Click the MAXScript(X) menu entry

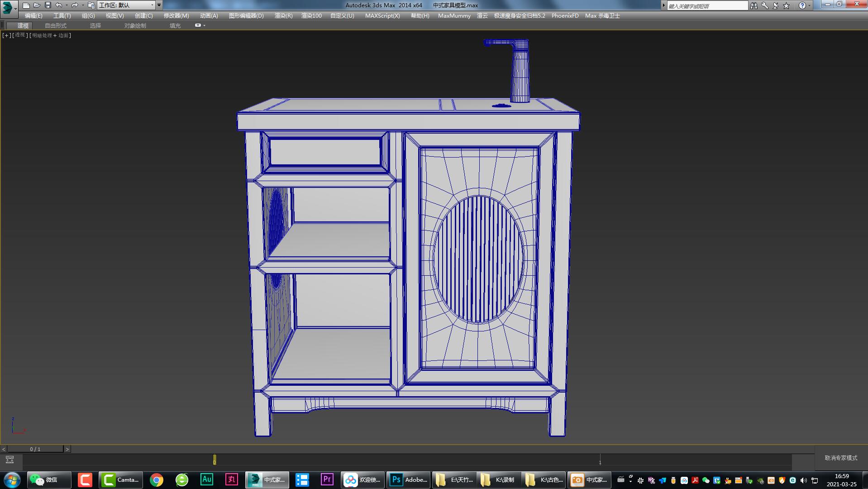coord(382,15)
